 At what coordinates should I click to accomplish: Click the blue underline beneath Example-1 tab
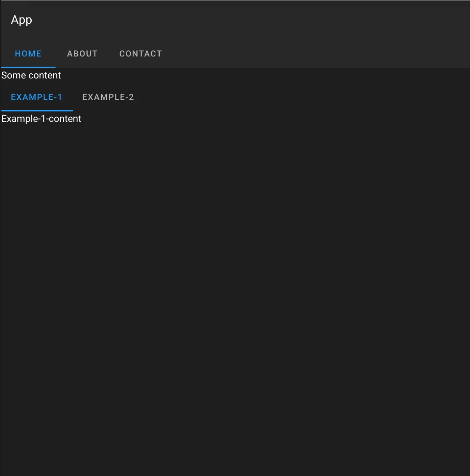click(x=37, y=110)
